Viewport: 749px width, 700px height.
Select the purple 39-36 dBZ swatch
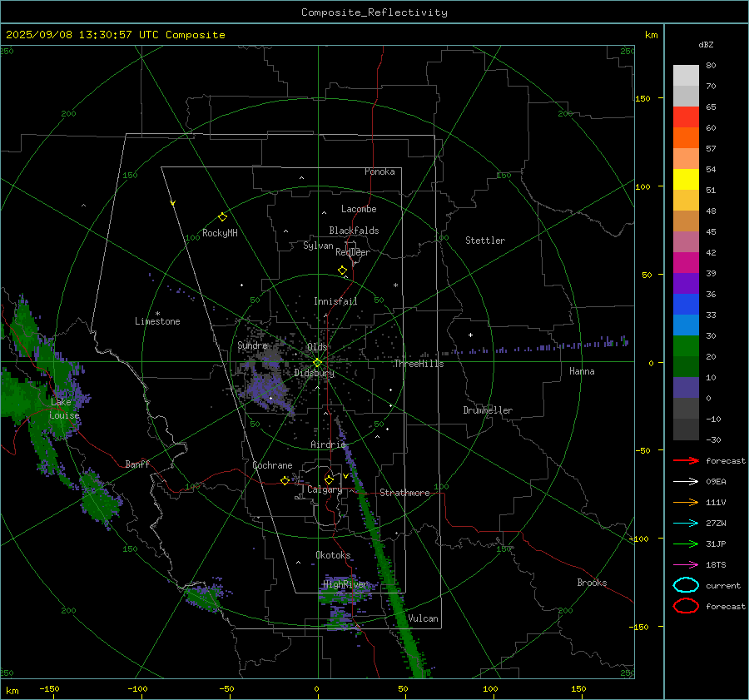click(686, 283)
